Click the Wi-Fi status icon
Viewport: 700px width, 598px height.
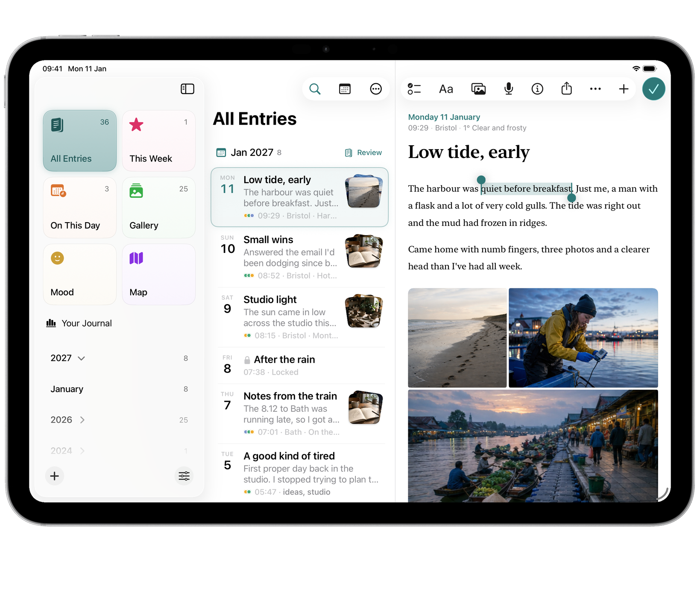pos(636,69)
